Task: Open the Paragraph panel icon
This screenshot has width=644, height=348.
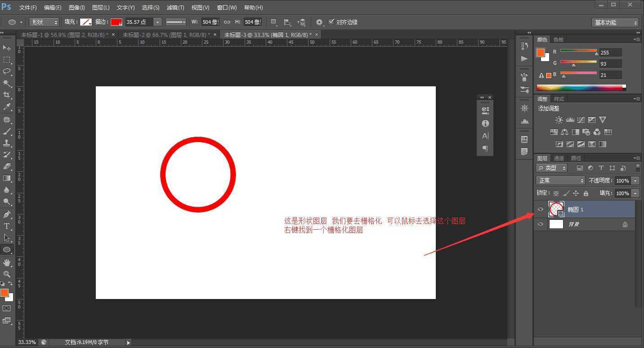Action: click(x=485, y=148)
